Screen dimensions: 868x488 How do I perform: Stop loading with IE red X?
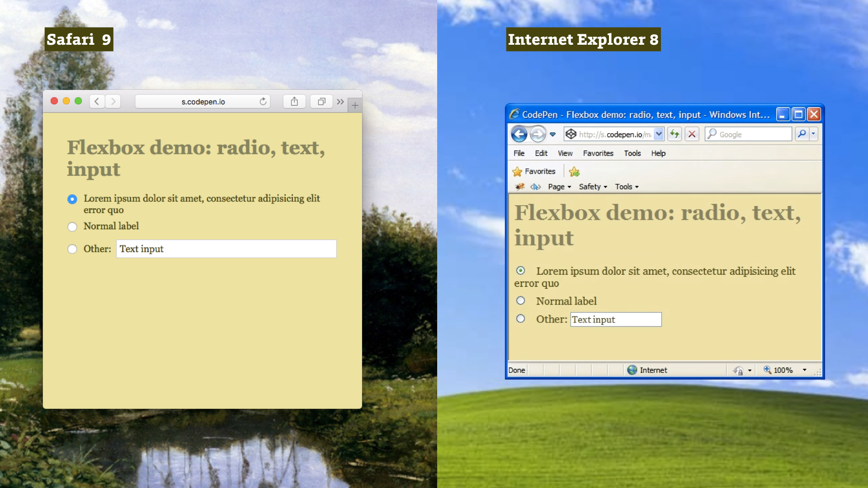(692, 134)
